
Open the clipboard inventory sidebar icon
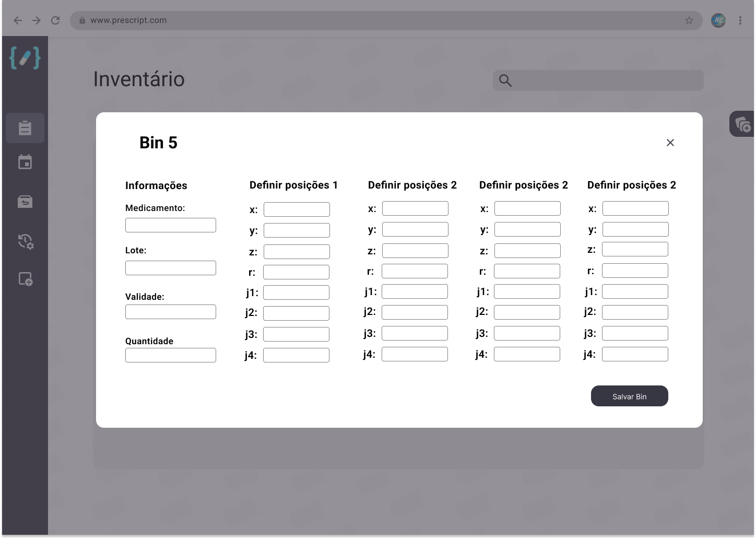point(25,128)
